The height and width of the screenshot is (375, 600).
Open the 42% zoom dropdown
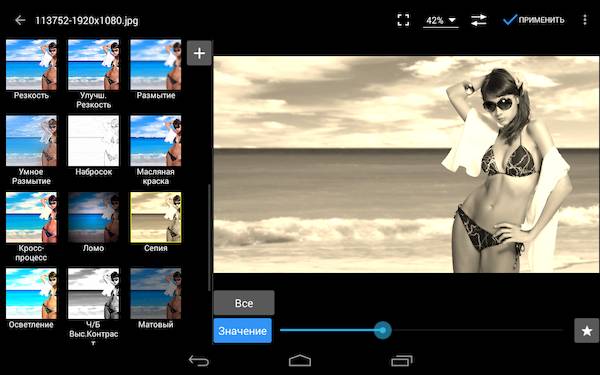441,20
